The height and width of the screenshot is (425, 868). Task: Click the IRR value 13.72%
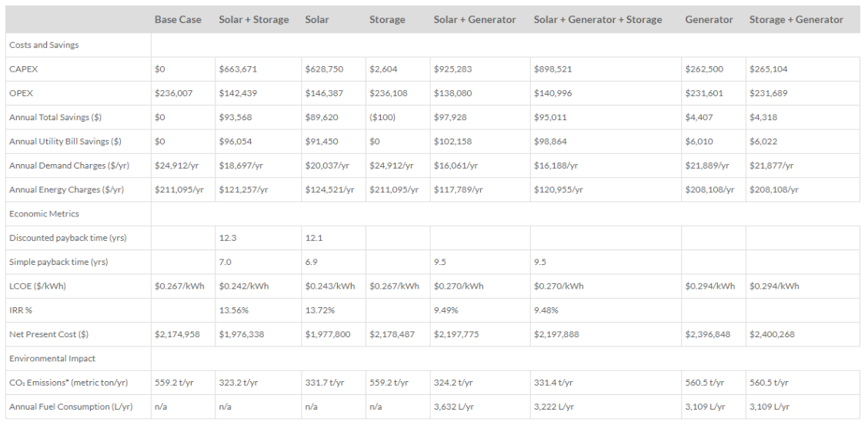click(320, 310)
